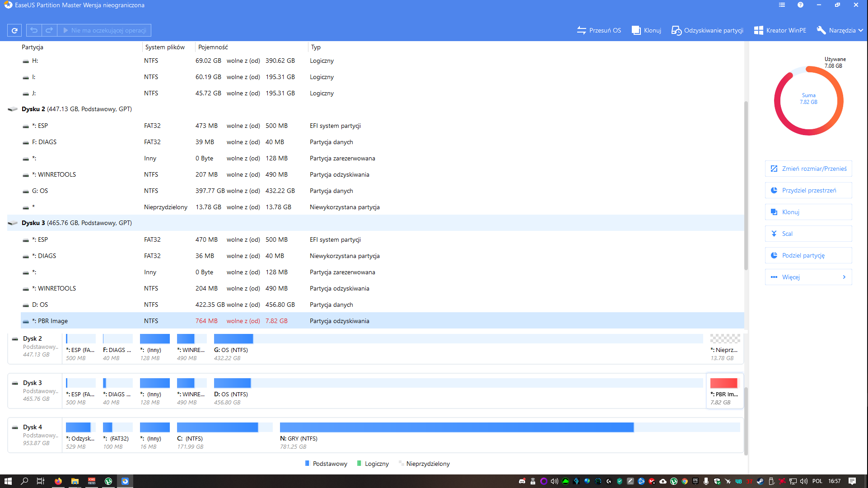This screenshot has width=868, height=488.
Task: Open the Przesuń OS migration tool
Action: tap(599, 30)
